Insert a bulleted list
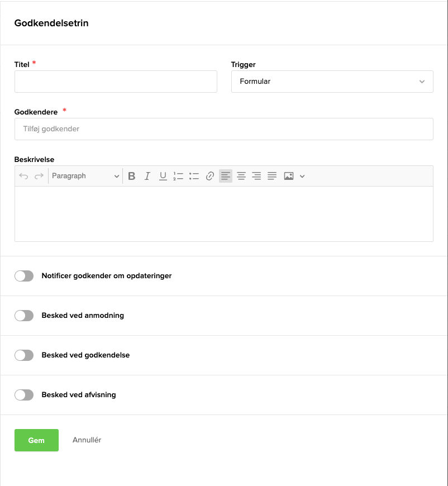The image size is (448, 486). 194,176
